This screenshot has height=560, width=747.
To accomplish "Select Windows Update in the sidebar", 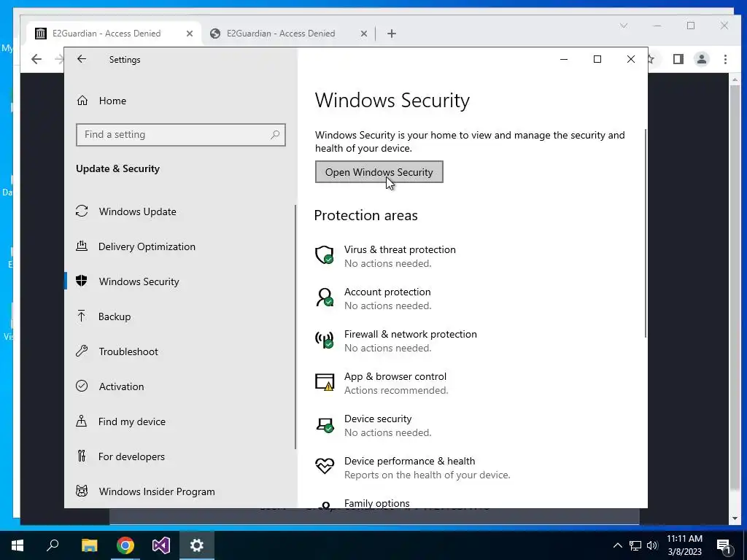I will (179, 211).
